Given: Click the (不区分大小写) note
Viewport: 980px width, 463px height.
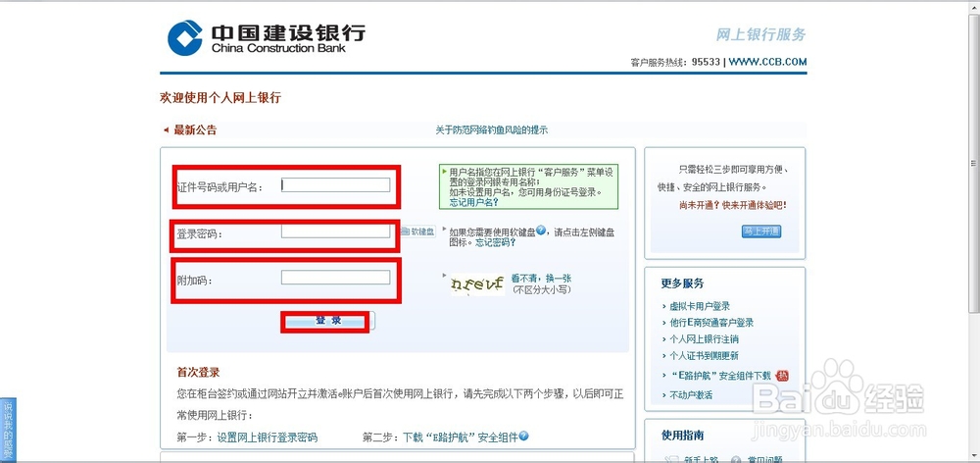Looking at the screenshot, I should [x=541, y=289].
